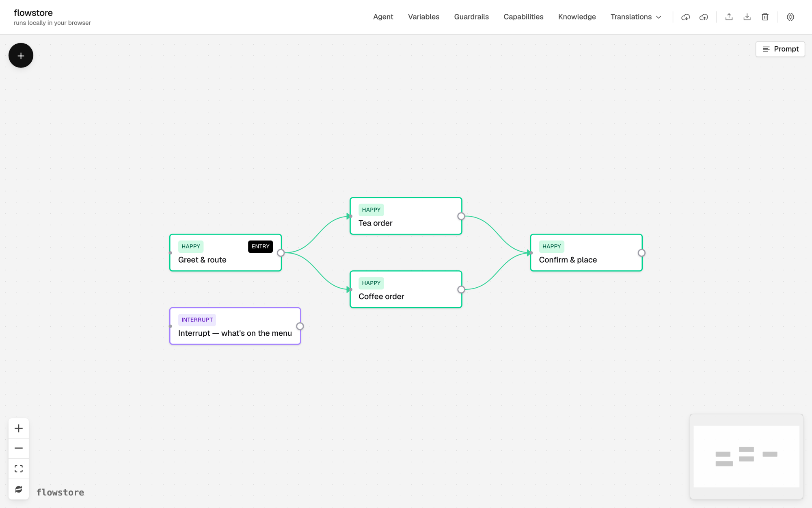The image size is (812, 508).
Task: Click the ENTRY badge on Greet & route
Action: 260,246
